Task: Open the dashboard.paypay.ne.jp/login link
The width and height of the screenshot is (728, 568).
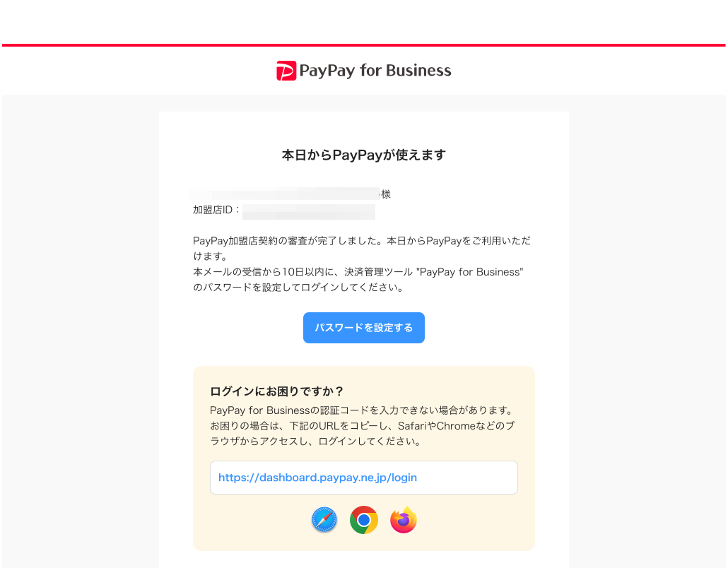Action: 317,478
